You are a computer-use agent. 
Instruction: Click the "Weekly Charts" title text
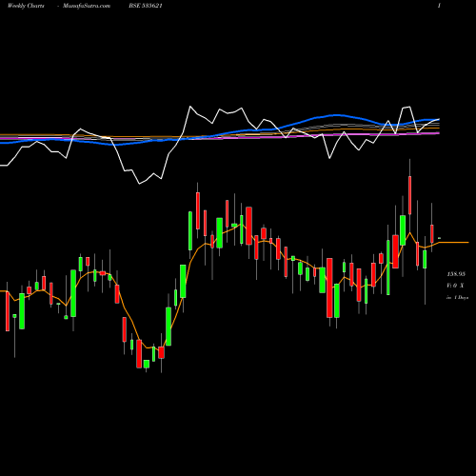point(26,6)
